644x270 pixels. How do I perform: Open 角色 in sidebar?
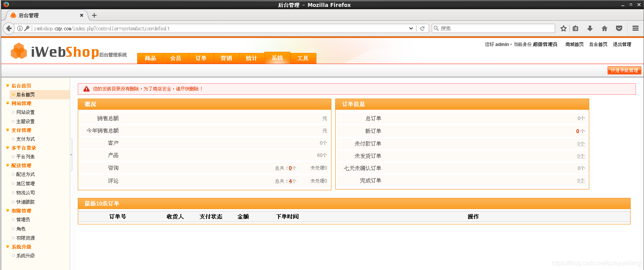point(21,229)
